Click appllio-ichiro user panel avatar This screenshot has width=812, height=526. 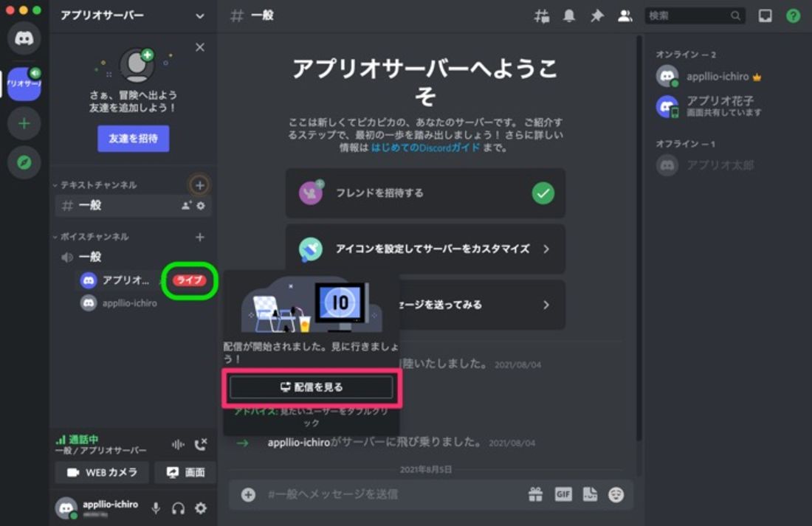(66, 508)
